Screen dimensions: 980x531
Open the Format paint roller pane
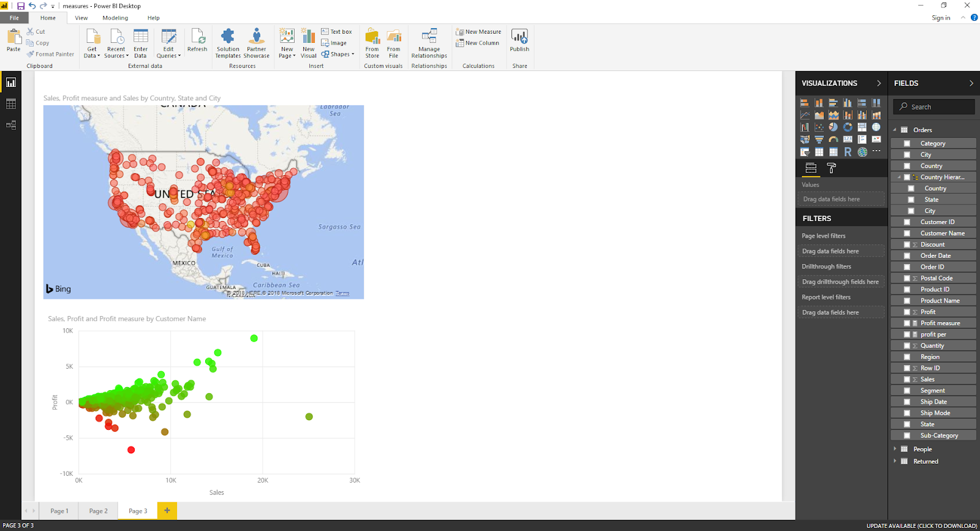tap(831, 168)
